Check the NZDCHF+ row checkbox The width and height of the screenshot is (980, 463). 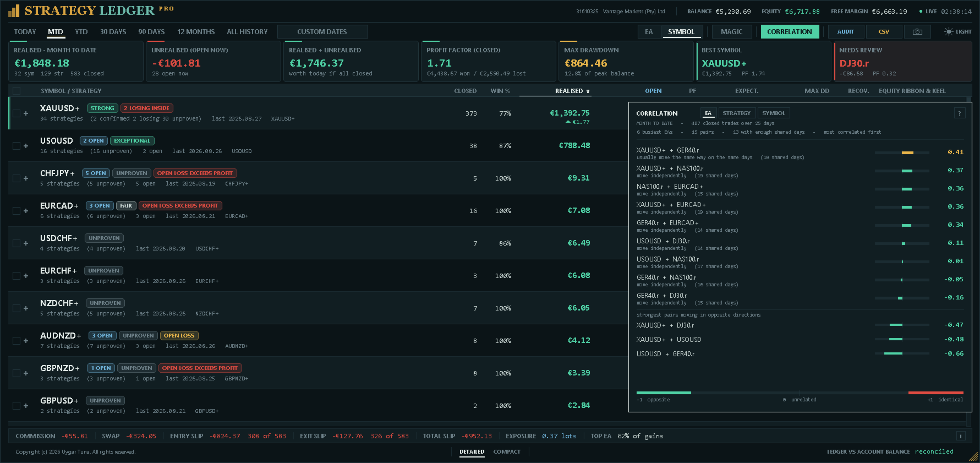click(x=17, y=308)
